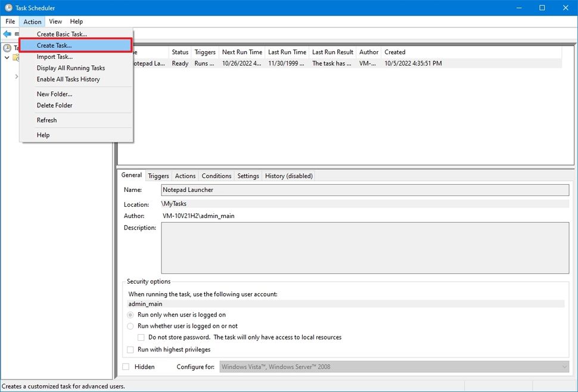Viewport: 578px width, 392px height.
Task: Click the blue back navigation arrow
Action: (x=6, y=34)
